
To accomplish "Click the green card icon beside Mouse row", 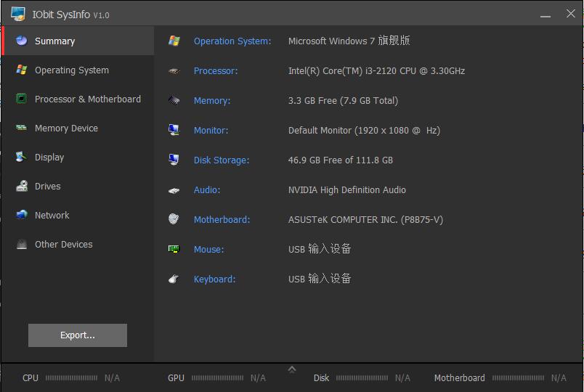I will tap(174, 249).
